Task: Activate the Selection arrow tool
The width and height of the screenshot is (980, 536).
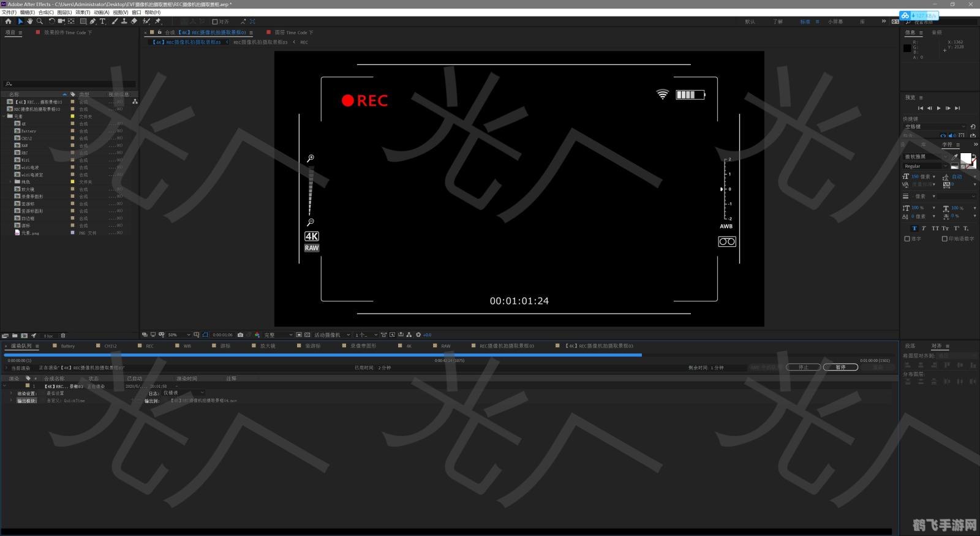Action: coord(20,21)
